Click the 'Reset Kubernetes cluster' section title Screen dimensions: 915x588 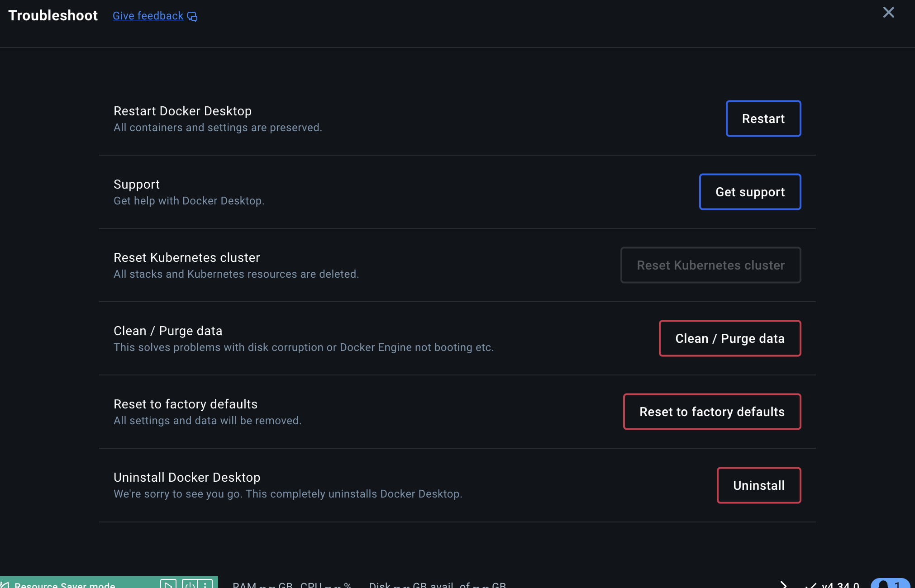pos(186,257)
